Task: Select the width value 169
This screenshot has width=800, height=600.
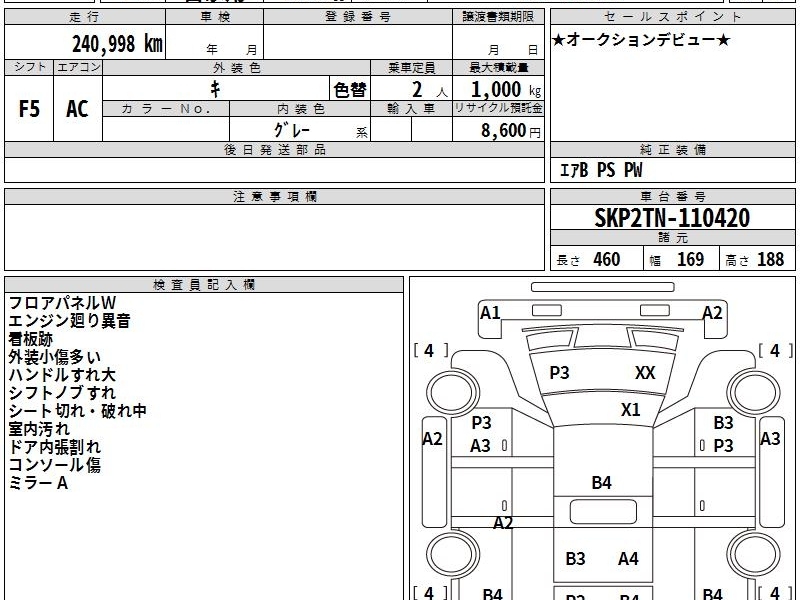Action: click(x=690, y=260)
